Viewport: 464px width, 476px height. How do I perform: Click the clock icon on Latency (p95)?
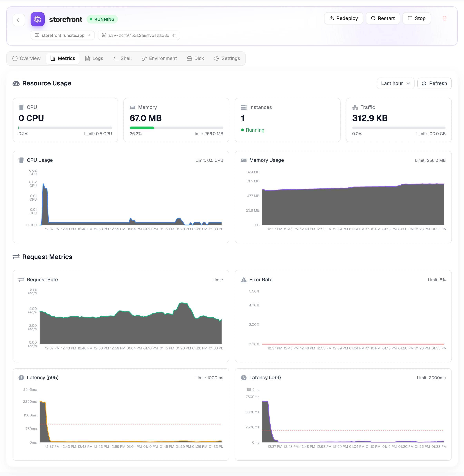[21, 378]
